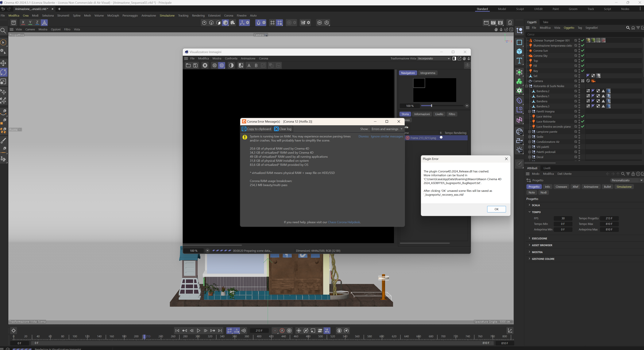
Task: Toggle the enable checkmark for Corona Sun
Action: (582, 51)
